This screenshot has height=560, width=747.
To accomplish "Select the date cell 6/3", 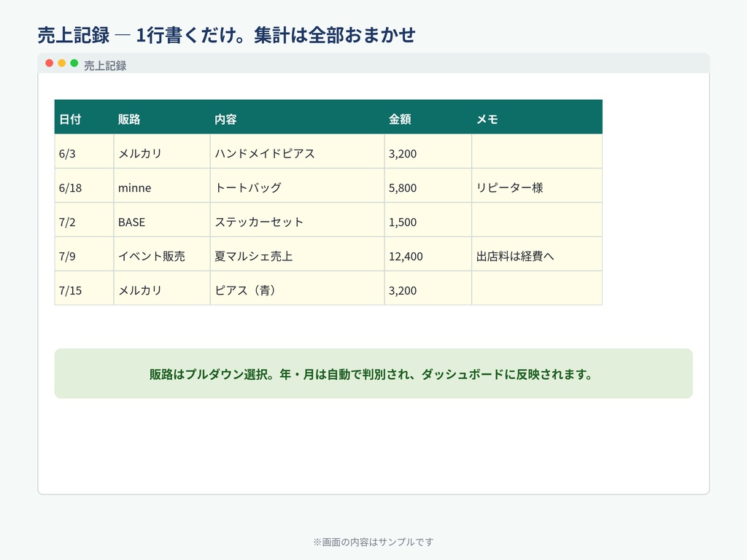I will (85, 152).
